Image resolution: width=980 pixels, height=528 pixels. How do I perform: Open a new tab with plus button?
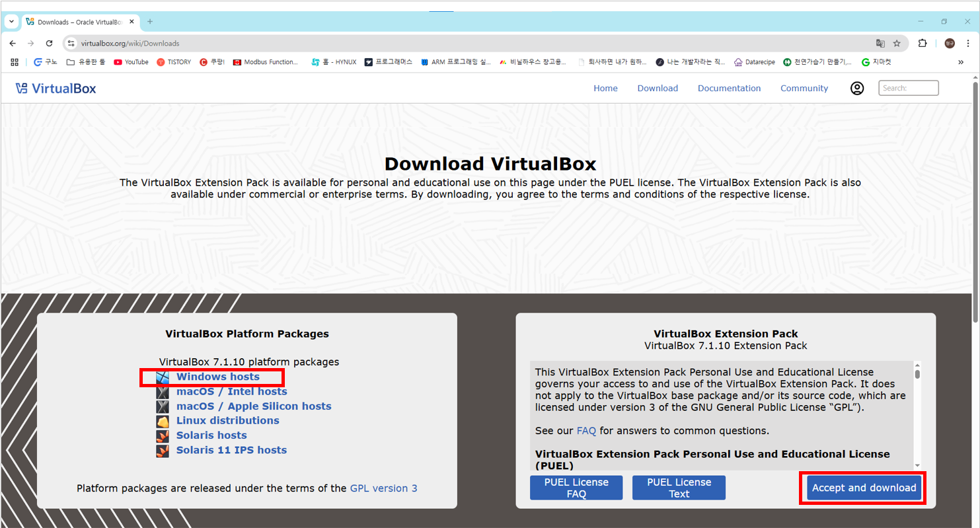tap(150, 22)
